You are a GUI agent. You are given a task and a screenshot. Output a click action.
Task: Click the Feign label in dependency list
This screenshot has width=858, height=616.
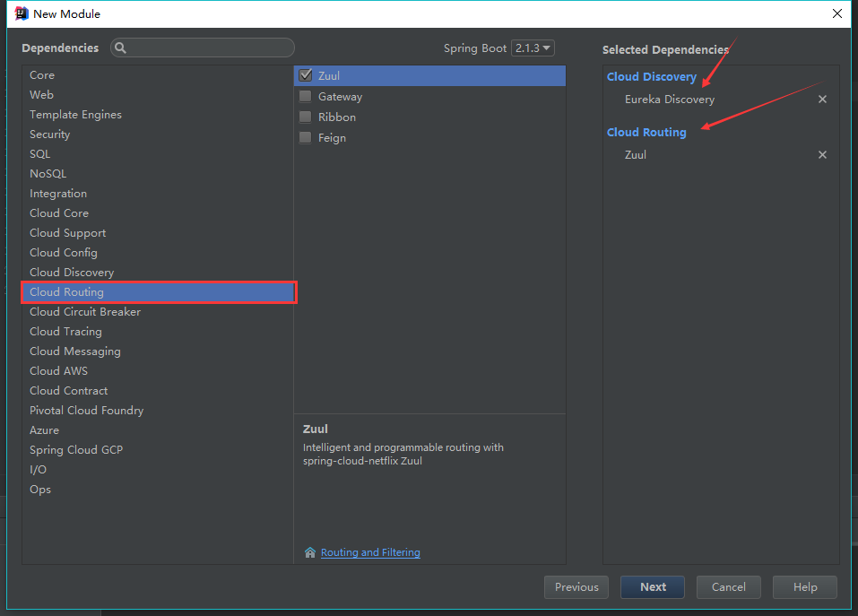[x=332, y=138]
